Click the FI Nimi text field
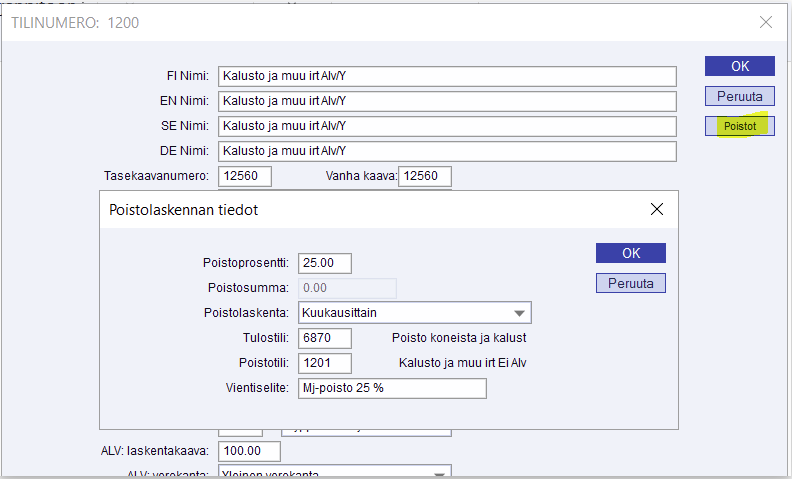 coord(446,76)
